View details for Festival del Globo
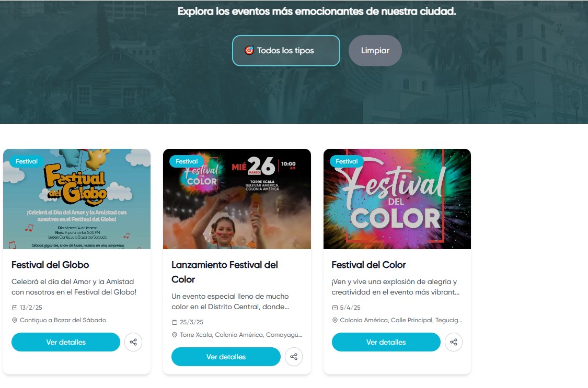 (x=66, y=342)
